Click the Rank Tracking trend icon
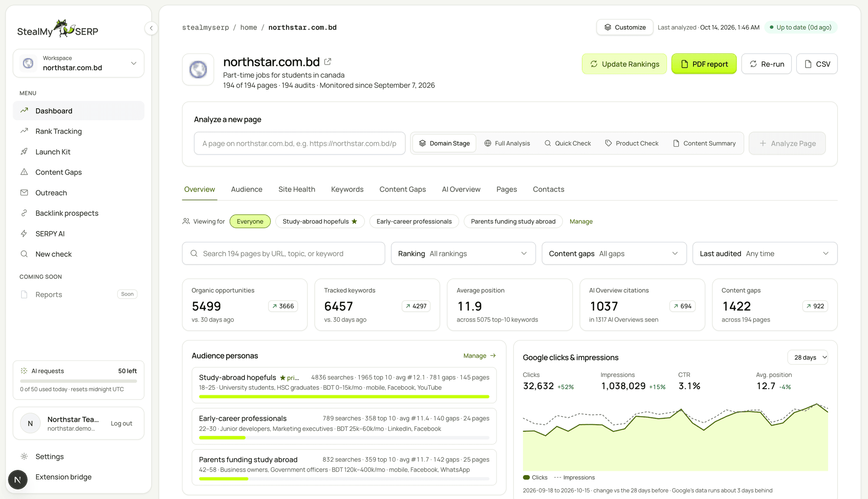Viewport: 868px width, 499px height. click(x=24, y=131)
